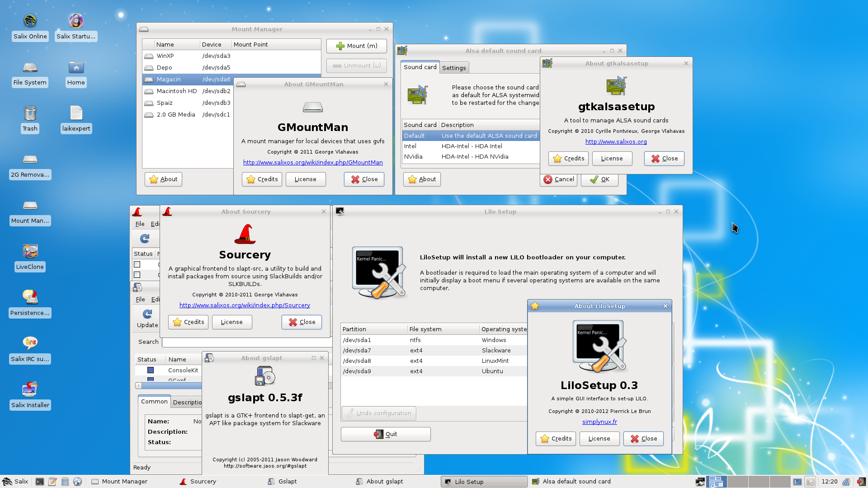Tick the first Sourcery status checkbox
The height and width of the screenshot is (488, 868).
click(x=137, y=264)
